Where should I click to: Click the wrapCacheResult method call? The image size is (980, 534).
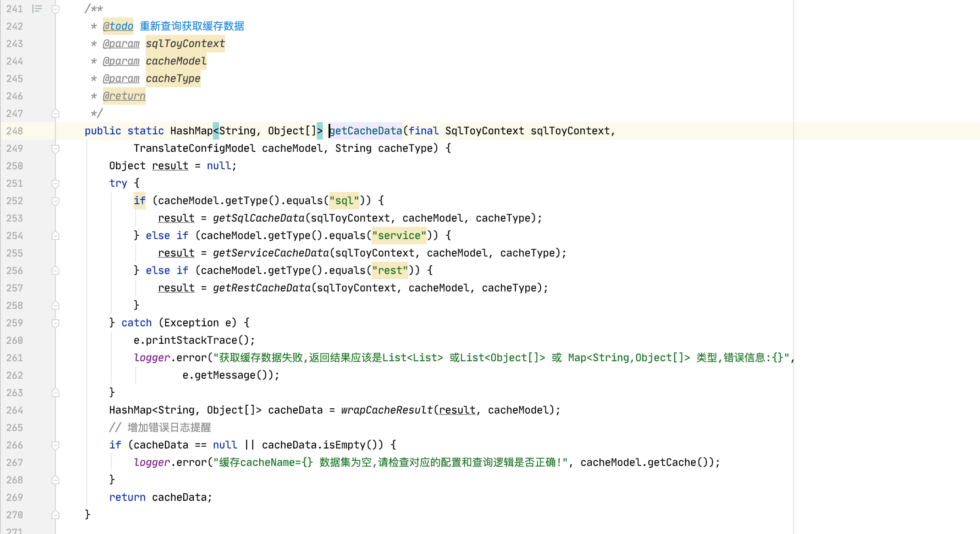387,410
